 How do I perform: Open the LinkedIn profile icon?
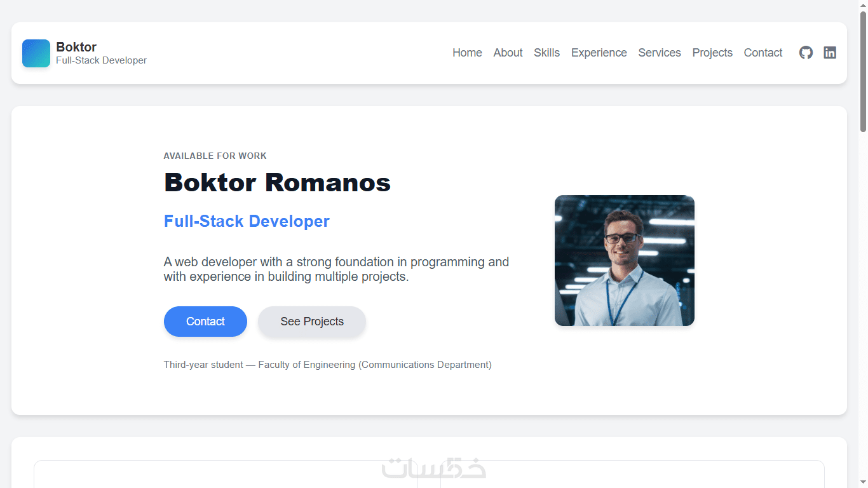(x=830, y=53)
